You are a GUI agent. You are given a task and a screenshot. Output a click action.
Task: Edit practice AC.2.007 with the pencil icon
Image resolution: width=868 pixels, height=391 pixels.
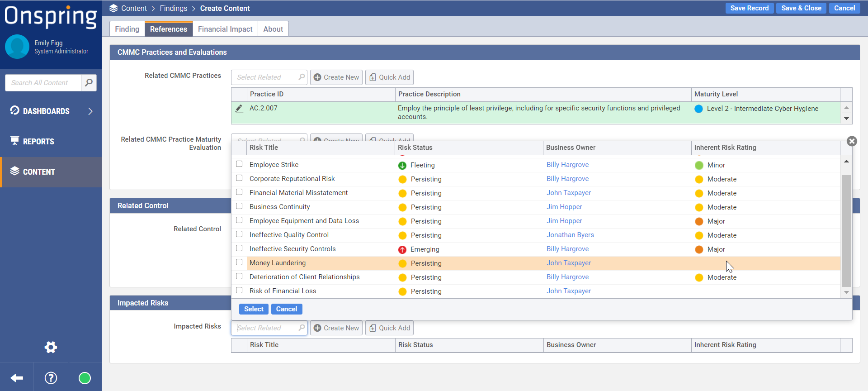tap(239, 108)
